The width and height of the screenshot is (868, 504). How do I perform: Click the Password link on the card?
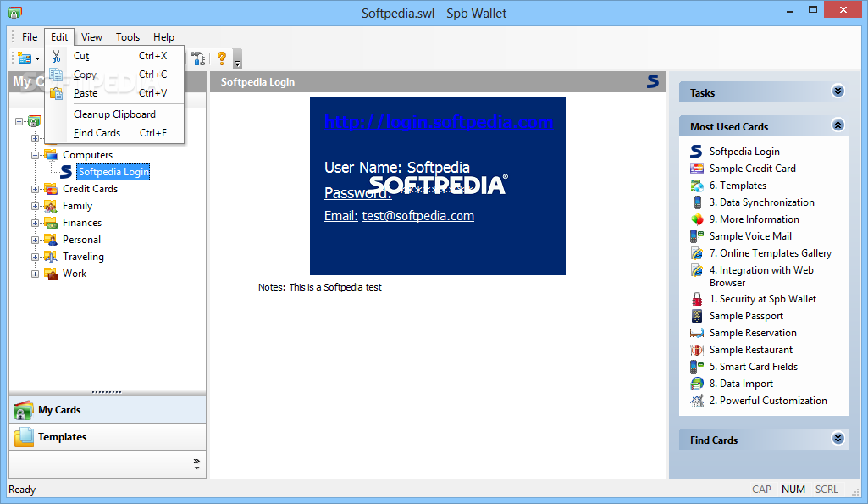pyautogui.click(x=357, y=193)
